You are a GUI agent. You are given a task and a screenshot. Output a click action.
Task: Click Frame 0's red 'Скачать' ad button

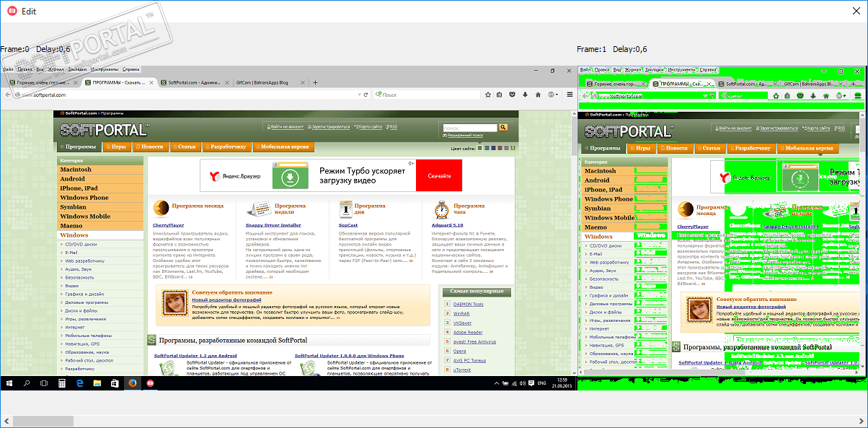tap(439, 176)
